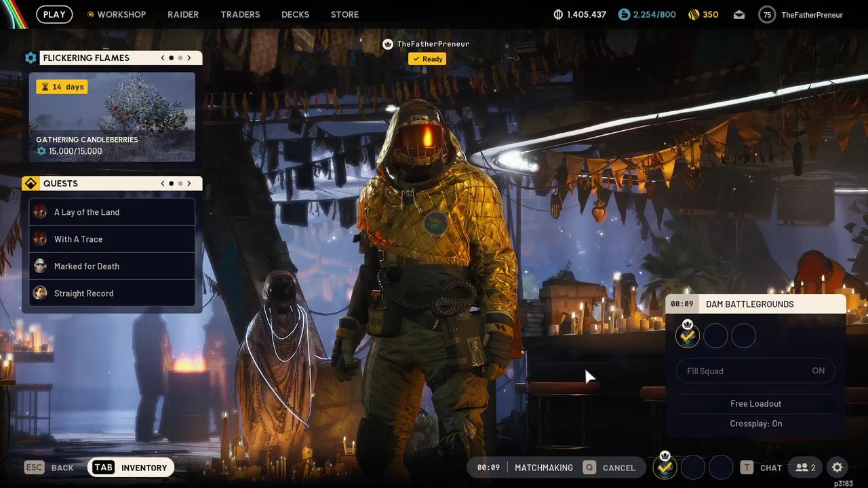
Task: Open the Inventory with the Tab button
Action: pyautogui.click(x=131, y=468)
